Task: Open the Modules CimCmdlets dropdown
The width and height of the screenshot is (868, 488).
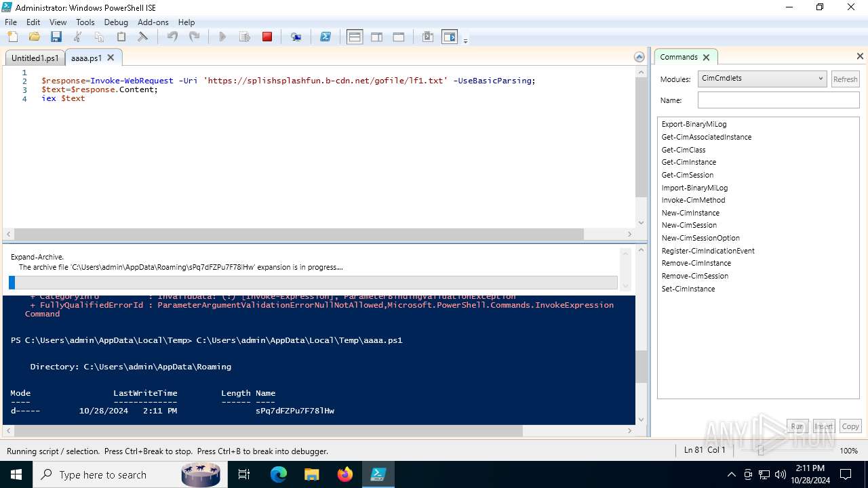Action: [x=762, y=79]
